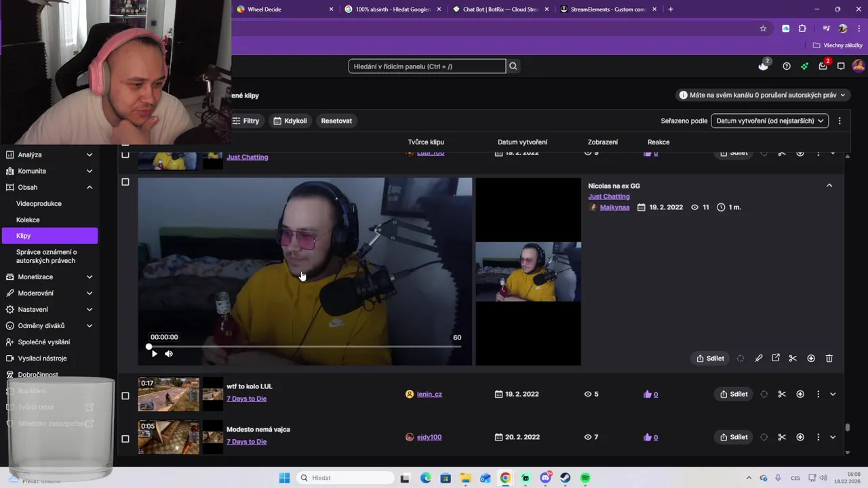Expand the copyright violations notice dropdown

763,95
